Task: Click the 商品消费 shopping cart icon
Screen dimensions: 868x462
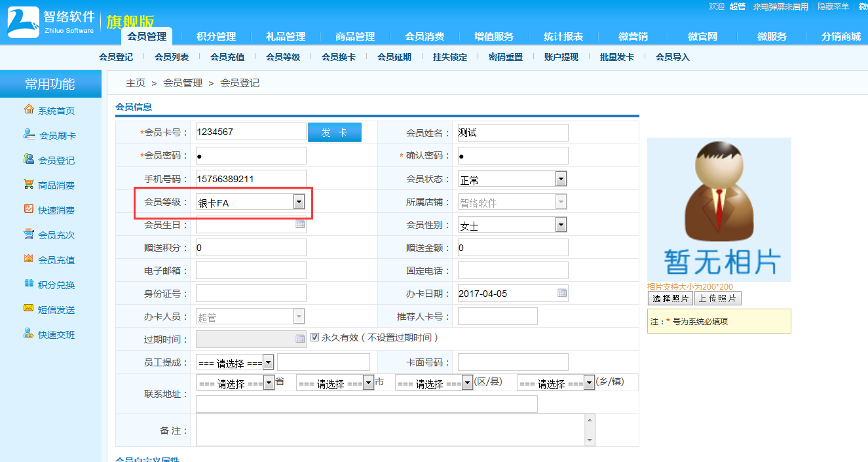Action: point(29,184)
